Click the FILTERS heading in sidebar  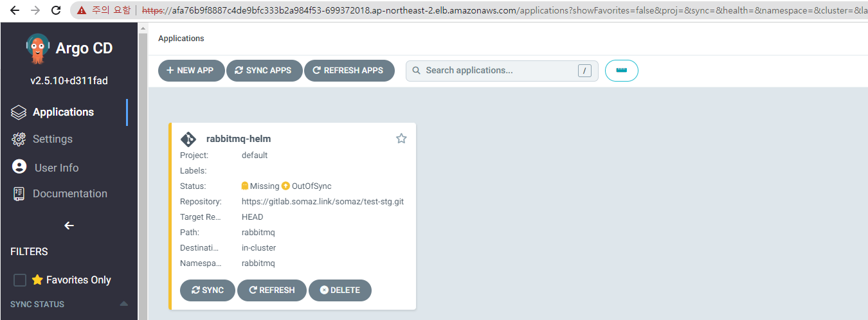point(29,251)
